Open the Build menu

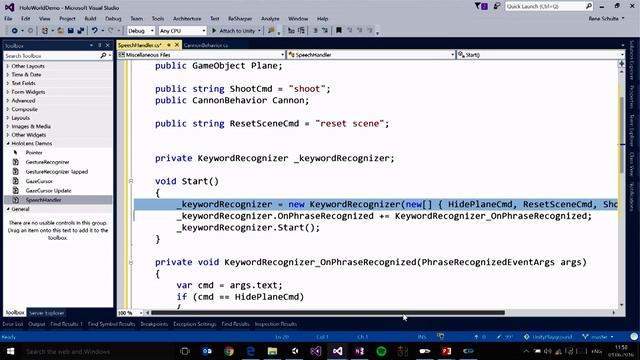(90, 18)
